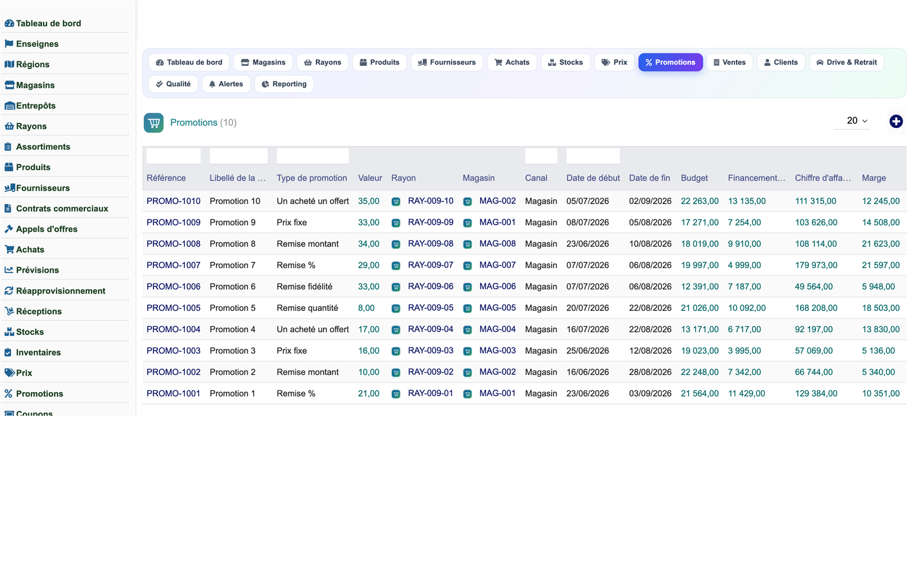Click the Promotions shopping cart header icon
Viewport: 924px width, 572px height.
(153, 123)
